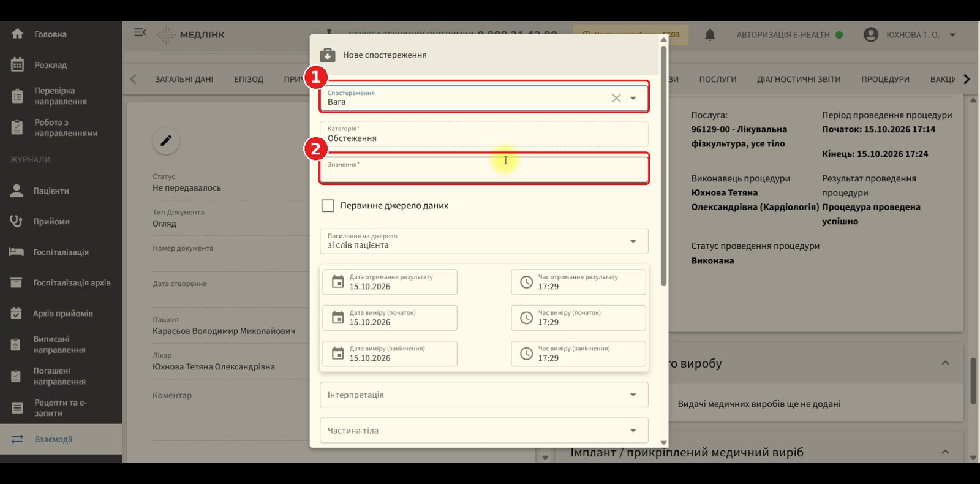Open the Спостереження dropdown arrow

pyautogui.click(x=633, y=98)
